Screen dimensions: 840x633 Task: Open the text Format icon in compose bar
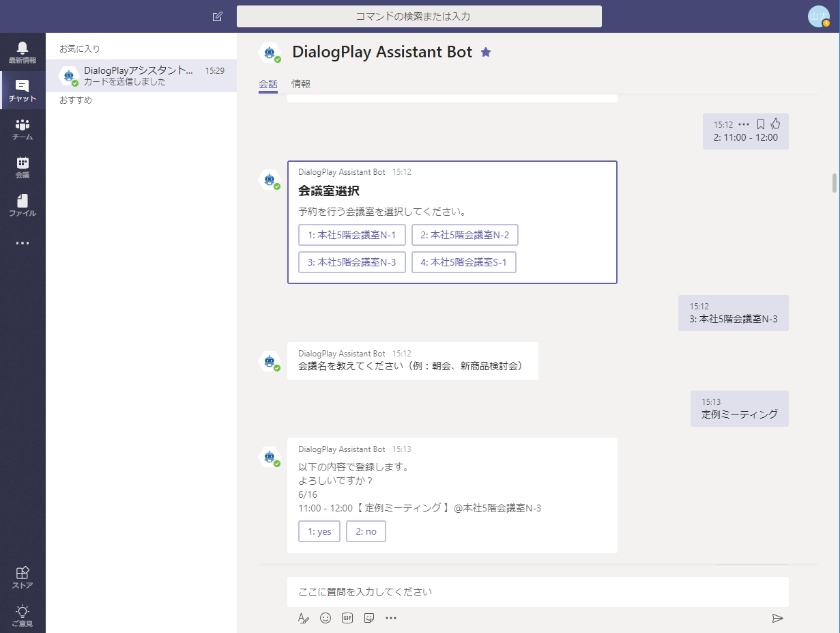coord(304,618)
